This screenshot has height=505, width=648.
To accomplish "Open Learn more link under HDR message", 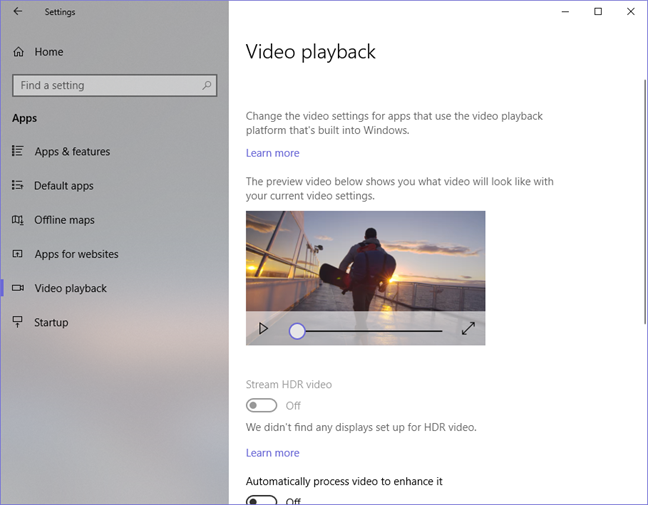I will (x=272, y=453).
